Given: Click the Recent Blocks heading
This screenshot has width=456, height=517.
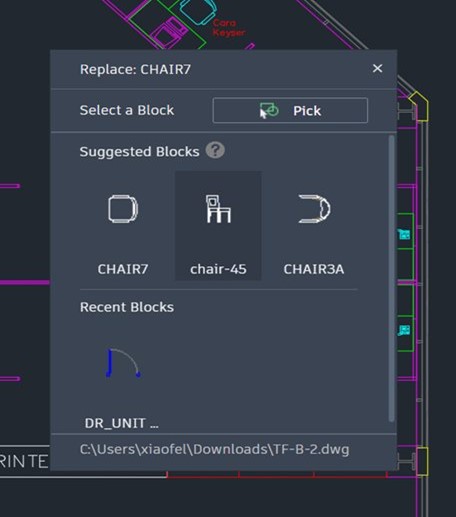Looking at the screenshot, I should tap(127, 307).
